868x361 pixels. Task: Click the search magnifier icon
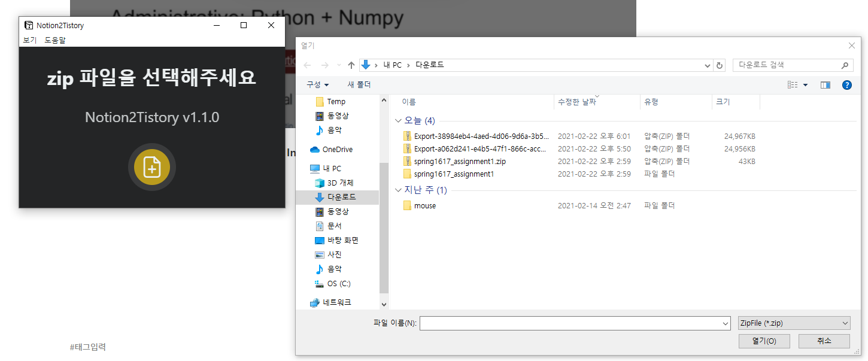845,65
